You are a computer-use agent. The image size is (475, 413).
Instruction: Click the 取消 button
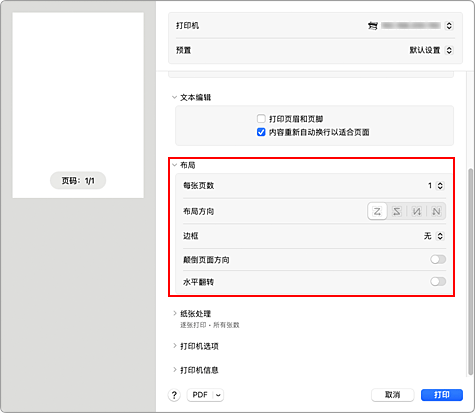[393, 395]
